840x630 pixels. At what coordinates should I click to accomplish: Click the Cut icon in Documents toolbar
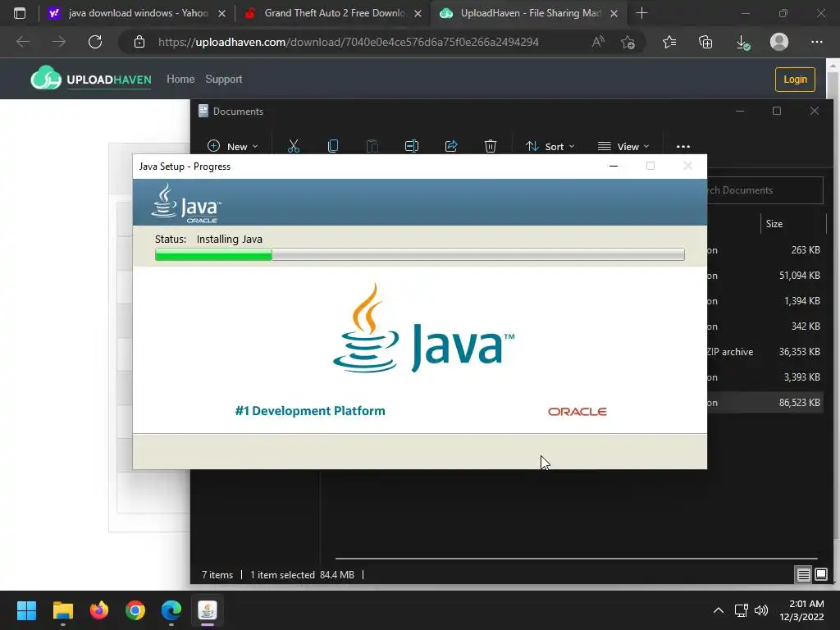(x=294, y=146)
